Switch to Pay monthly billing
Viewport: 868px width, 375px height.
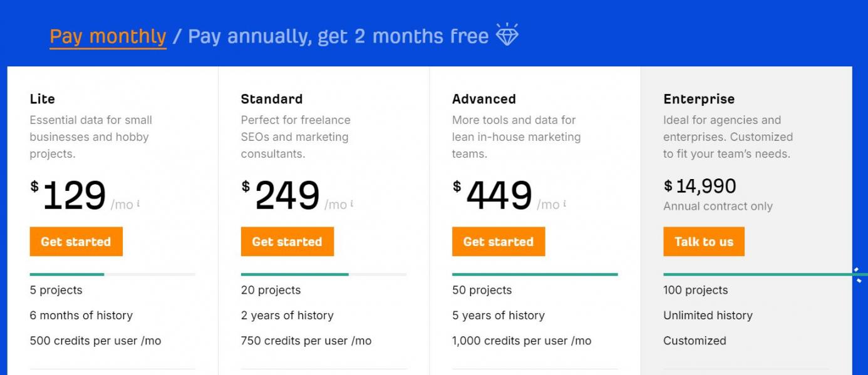tap(108, 36)
